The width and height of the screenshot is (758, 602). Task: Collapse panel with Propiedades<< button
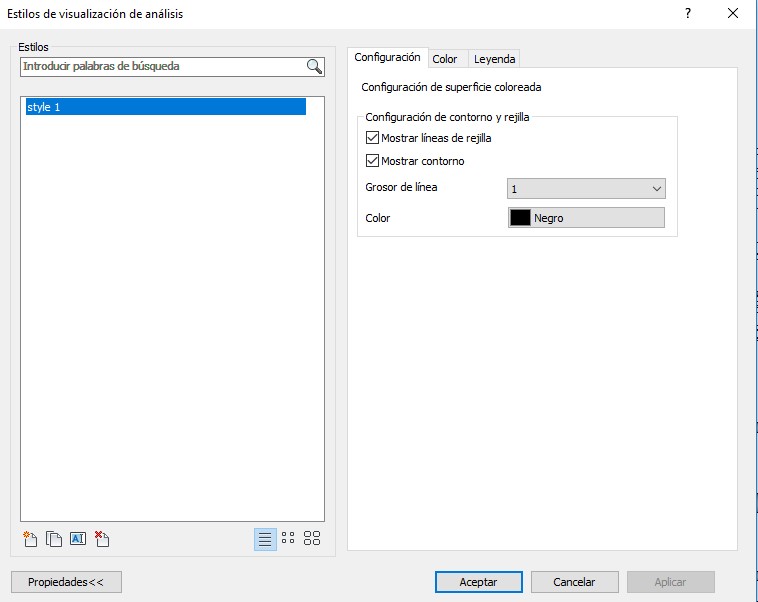pyautogui.click(x=66, y=582)
